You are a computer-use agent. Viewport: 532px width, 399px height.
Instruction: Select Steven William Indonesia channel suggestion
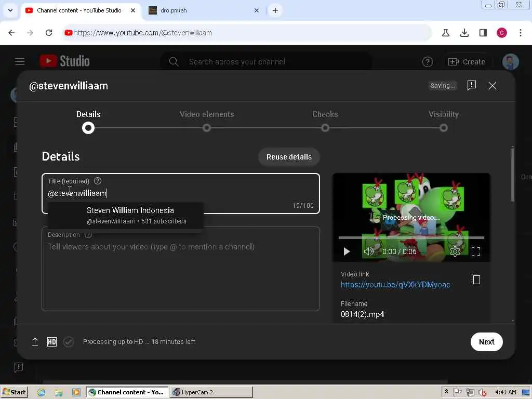point(126,215)
